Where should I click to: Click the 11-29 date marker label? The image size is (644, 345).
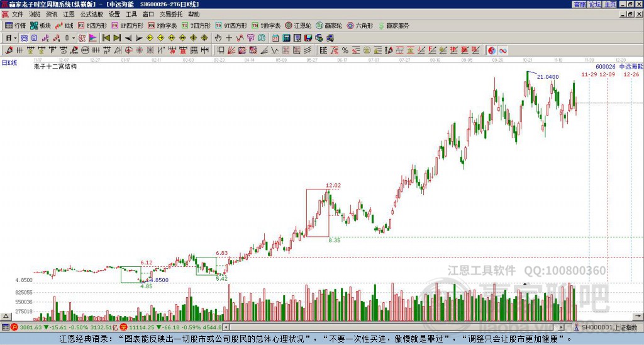[x=589, y=74]
